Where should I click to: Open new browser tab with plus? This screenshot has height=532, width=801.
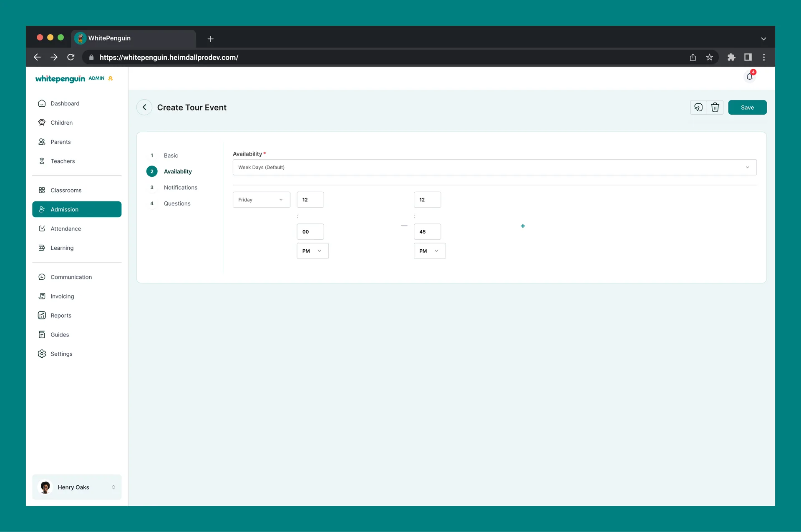(211, 39)
